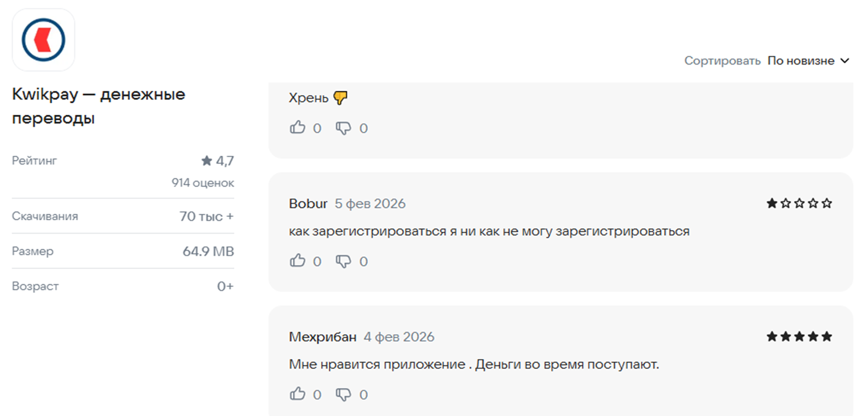The image size is (868, 416).
Task: Open the "По новизне" sort dropdown
Action: (x=801, y=61)
